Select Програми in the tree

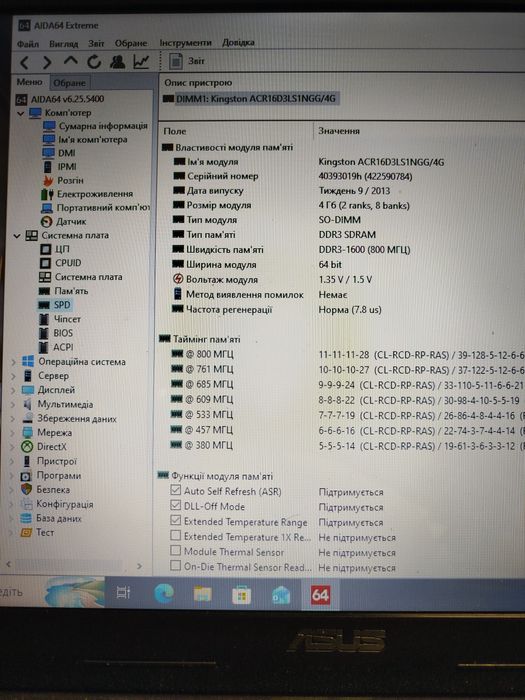tap(59, 476)
